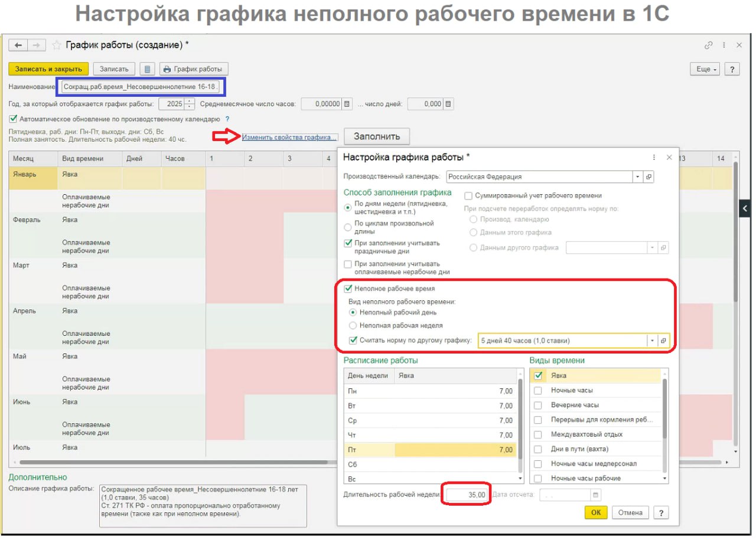Close the Настройка графика работы dialog
The height and width of the screenshot is (540, 756).
[669, 158]
